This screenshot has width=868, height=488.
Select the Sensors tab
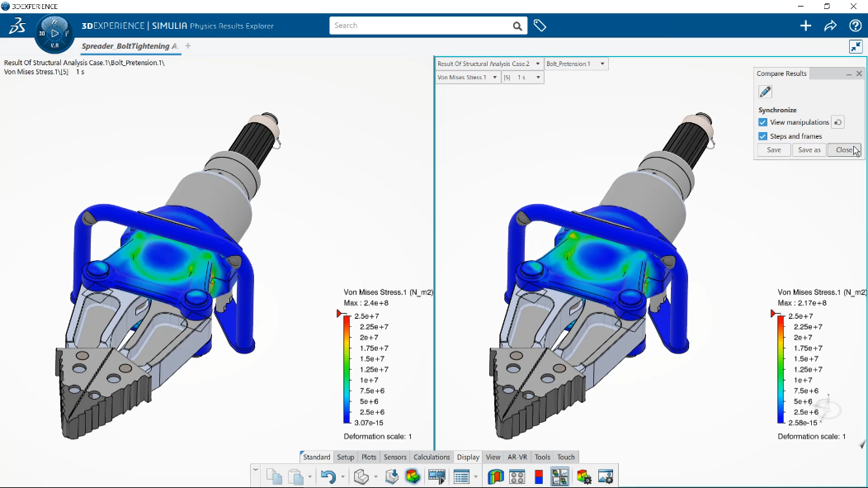pos(394,457)
